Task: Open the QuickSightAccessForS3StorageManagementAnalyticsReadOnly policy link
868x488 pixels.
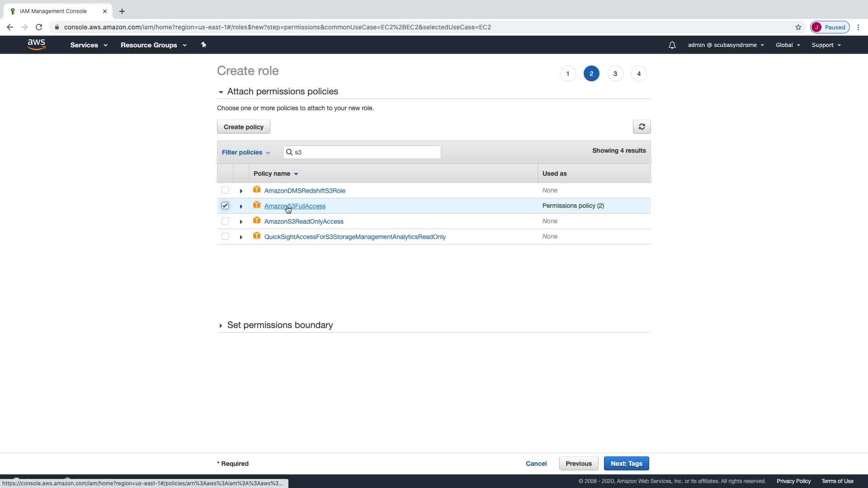Action: coord(355,237)
